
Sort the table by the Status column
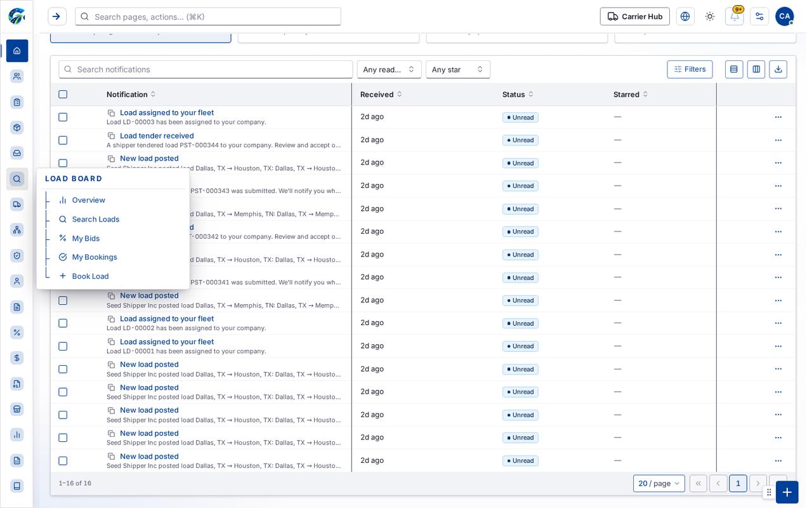point(518,95)
